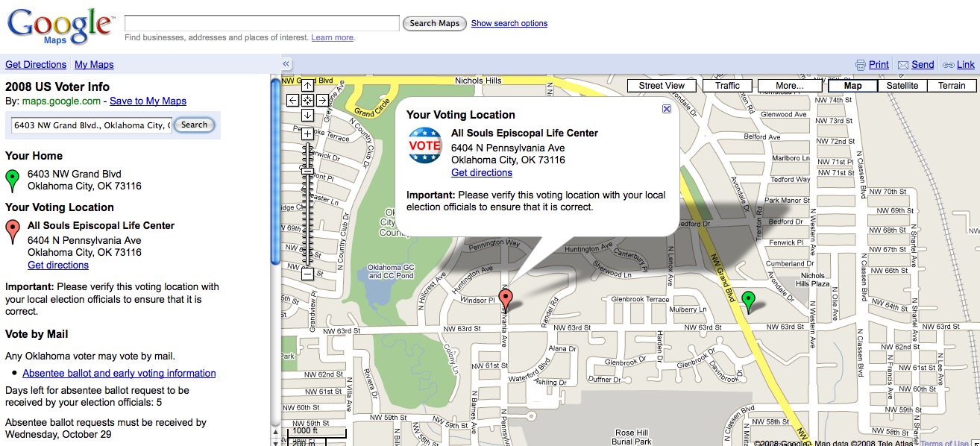Image resolution: width=980 pixels, height=446 pixels.
Task: Open the More... map layers dropdown
Action: point(789,86)
